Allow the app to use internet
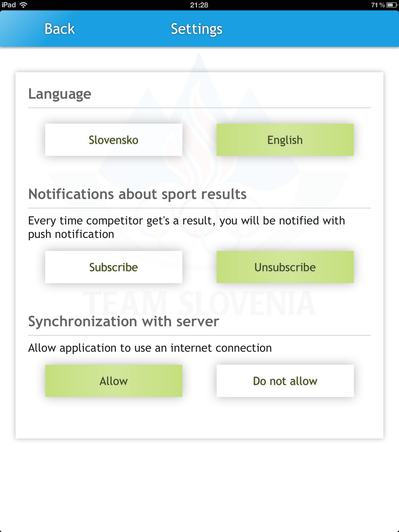Viewport: 399px width, 532px height. pyautogui.click(x=114, y=381)
